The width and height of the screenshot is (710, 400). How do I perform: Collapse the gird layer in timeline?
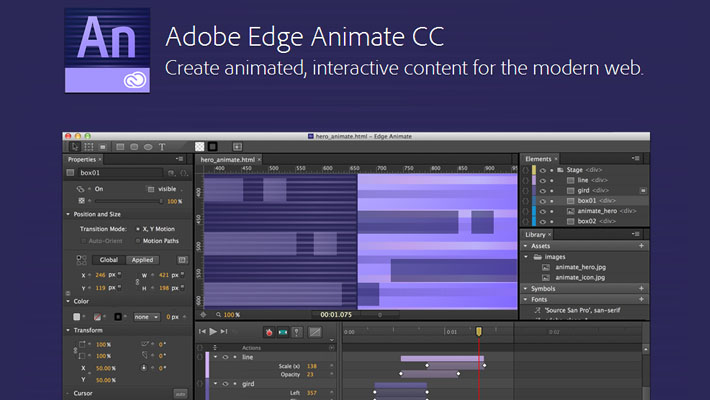coord(216,384)
